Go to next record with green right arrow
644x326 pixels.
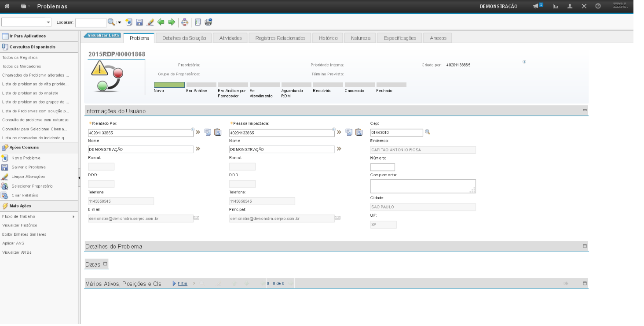172,22
